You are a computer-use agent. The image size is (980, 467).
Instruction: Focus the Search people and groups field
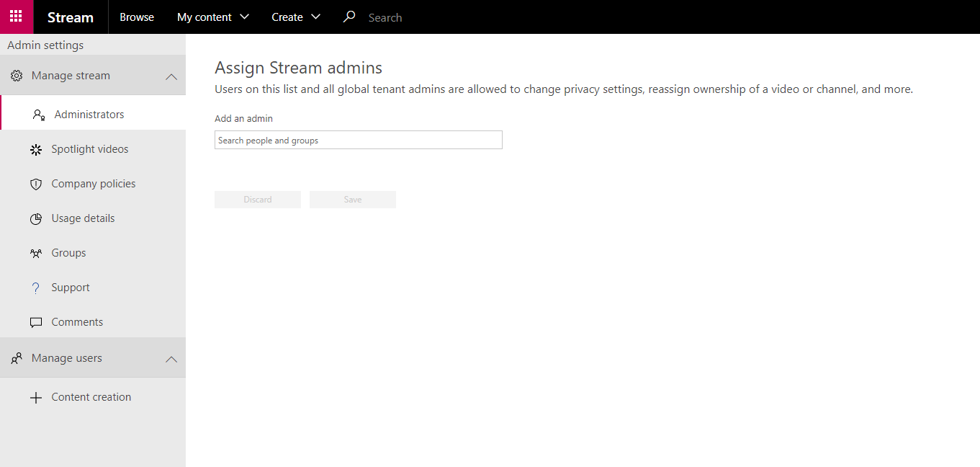359,140
